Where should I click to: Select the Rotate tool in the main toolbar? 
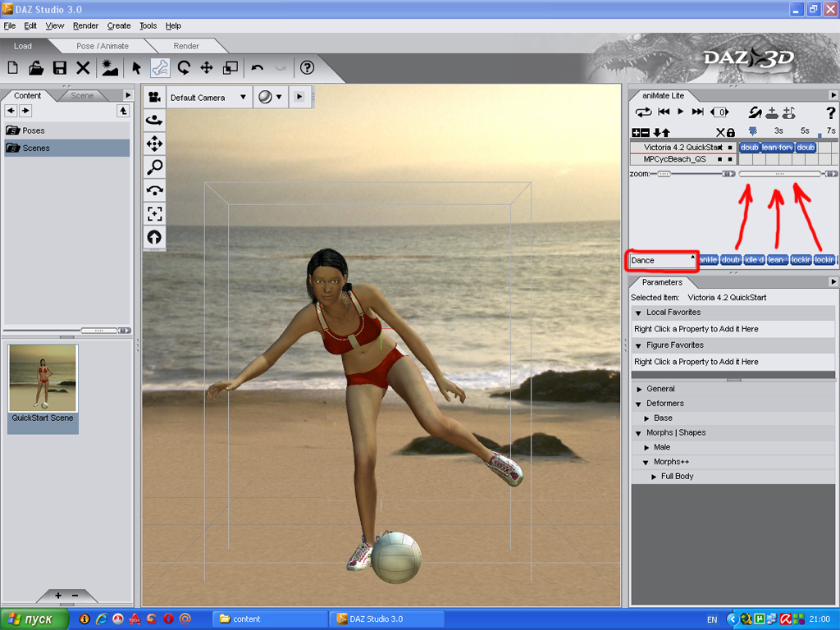(x=184, y=68)
